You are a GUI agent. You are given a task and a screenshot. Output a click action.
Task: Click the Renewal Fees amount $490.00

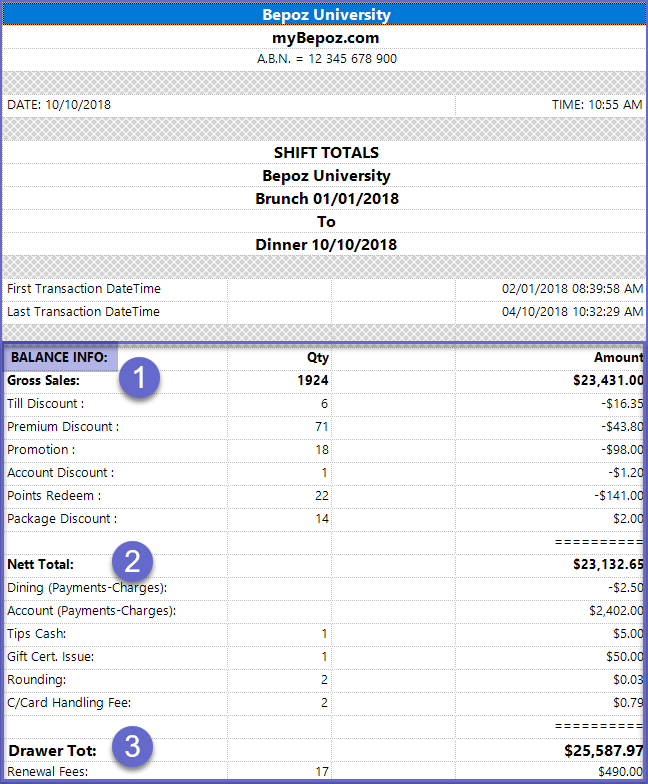click(616, 772)
